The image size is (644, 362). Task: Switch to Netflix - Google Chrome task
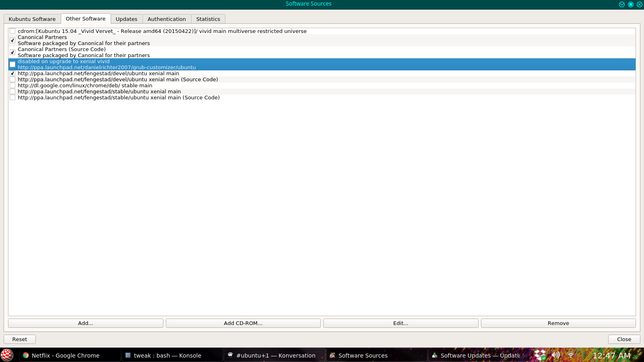pos(70,355)
